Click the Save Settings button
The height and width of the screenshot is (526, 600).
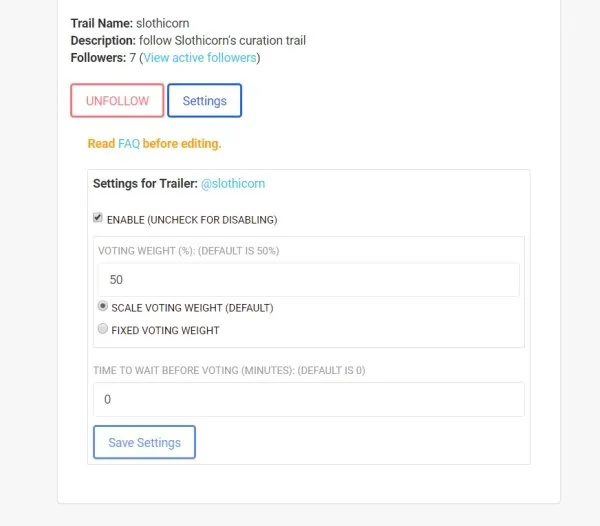pyautogui.click(x=144, y=442)
